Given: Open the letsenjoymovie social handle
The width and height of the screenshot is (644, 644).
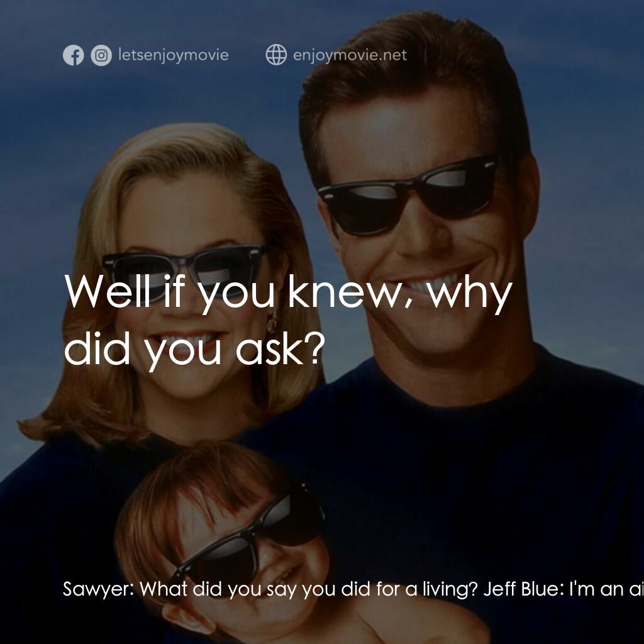Looking at the screenshot, I should pos(173,55).
